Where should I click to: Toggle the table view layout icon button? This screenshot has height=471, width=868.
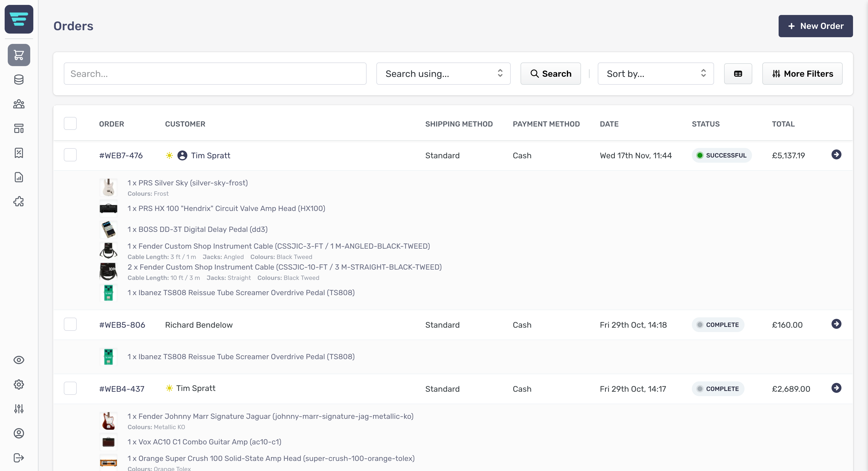tap(738, 74)
